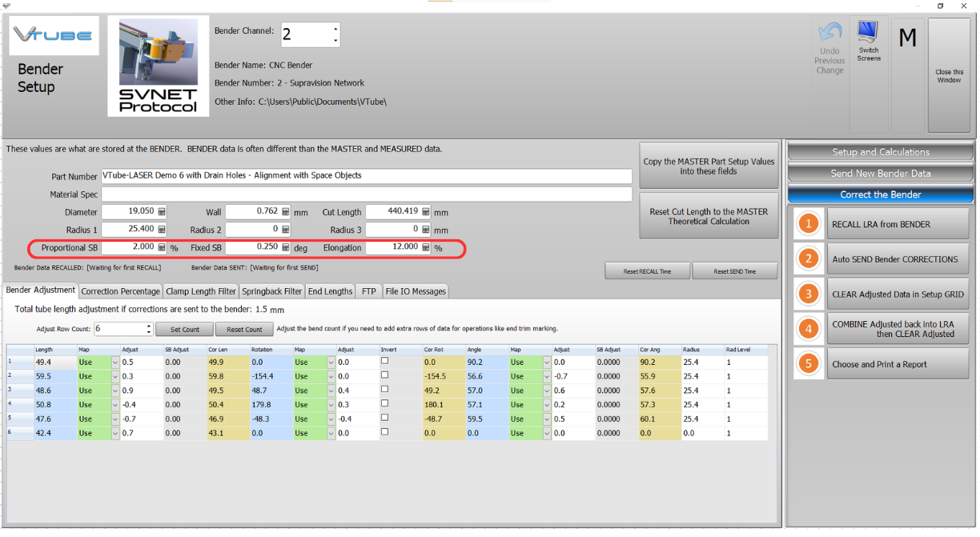Image resolution: width=980 pixels, height=537 pixels.
Task: Click the orange number 3 CLEAR icon
Action: pyautogui.click(x=809, y=295)
